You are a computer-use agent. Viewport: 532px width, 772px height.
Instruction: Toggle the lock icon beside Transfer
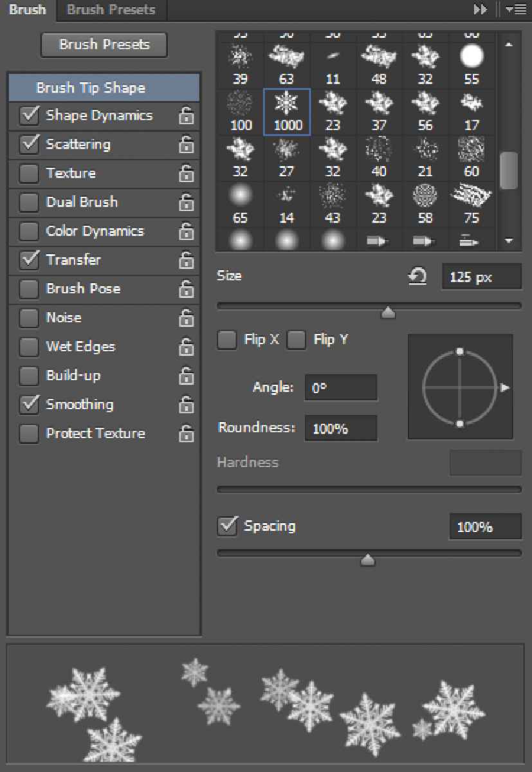[186, 261]
